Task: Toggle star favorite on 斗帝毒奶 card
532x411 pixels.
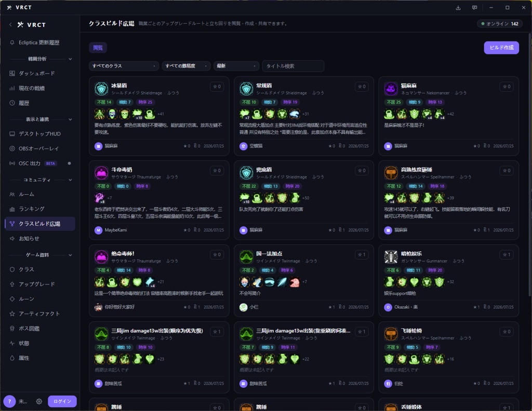Action: [217, 170]
